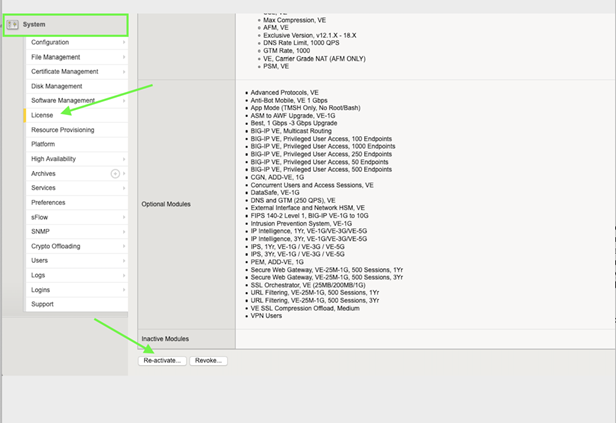Viewport: 616px width, 423px height.
Task: Click VE, Carrier Grade NAT entry
Action: 314,59
